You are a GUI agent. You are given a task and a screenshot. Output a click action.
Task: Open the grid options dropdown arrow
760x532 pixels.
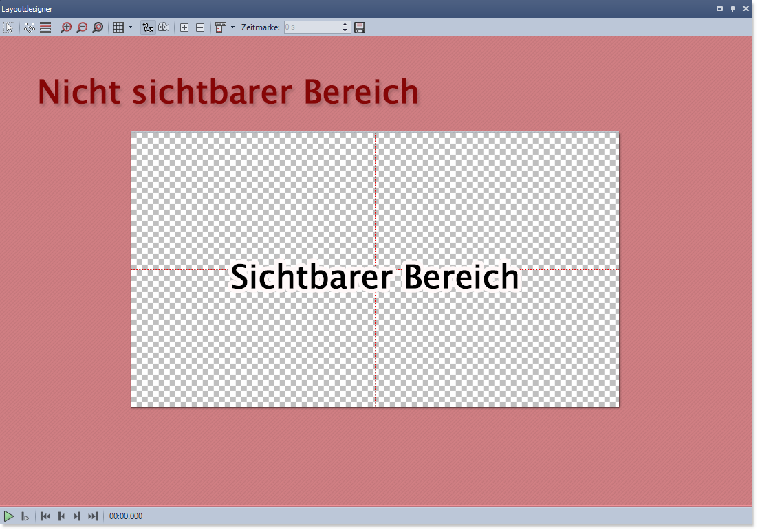[x=129, y=27]
